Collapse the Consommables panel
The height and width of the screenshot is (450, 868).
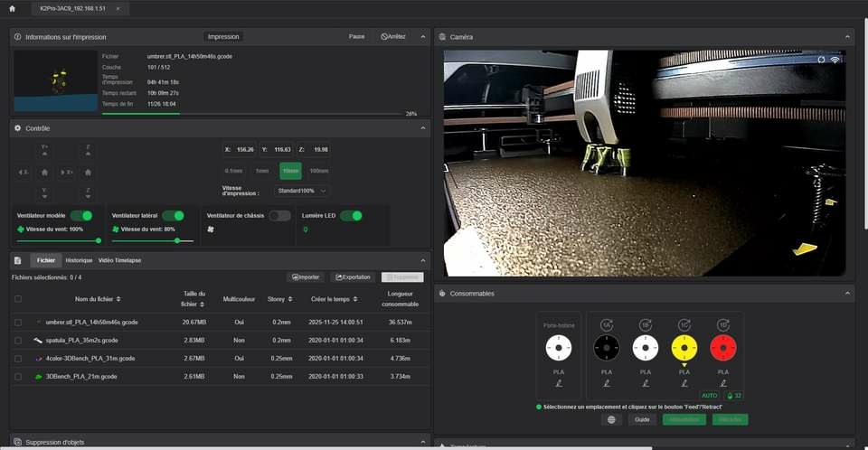pos(847,294)
